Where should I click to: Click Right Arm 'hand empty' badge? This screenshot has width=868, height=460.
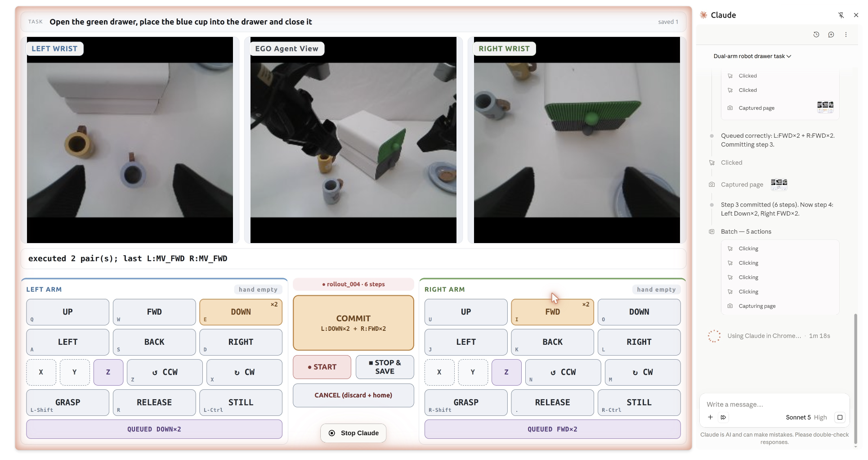click(656, 289)
